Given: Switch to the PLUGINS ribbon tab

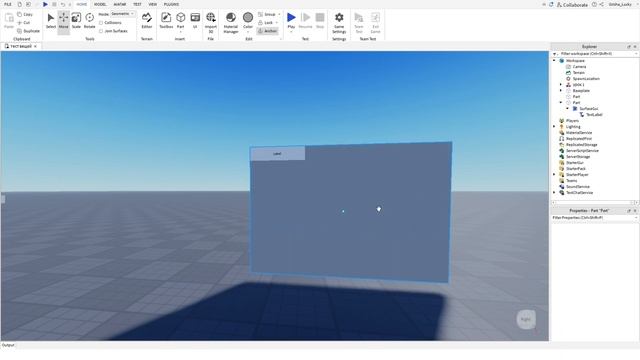Looking at the screenshot, I should [x=171, y=4].
